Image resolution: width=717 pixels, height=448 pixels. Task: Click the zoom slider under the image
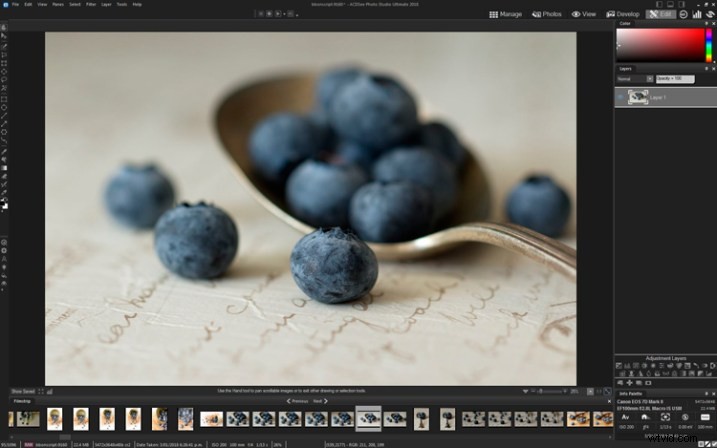pos(551,391)
